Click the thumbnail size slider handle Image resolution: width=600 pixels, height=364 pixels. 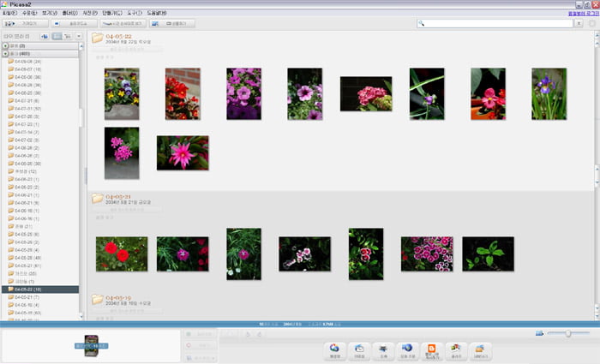pyautogui.click(x=567, y=333)
